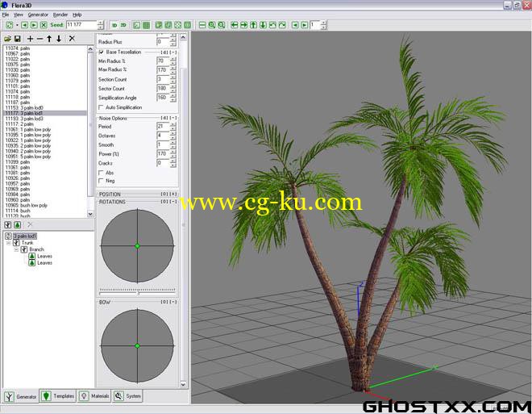
Task: Open the View menu
Action: (19, 15)
